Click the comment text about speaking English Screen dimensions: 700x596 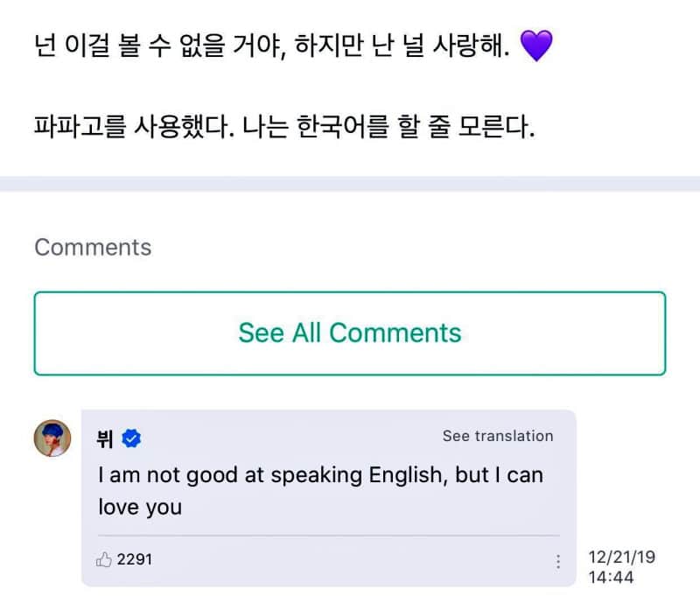click(319, 475)
